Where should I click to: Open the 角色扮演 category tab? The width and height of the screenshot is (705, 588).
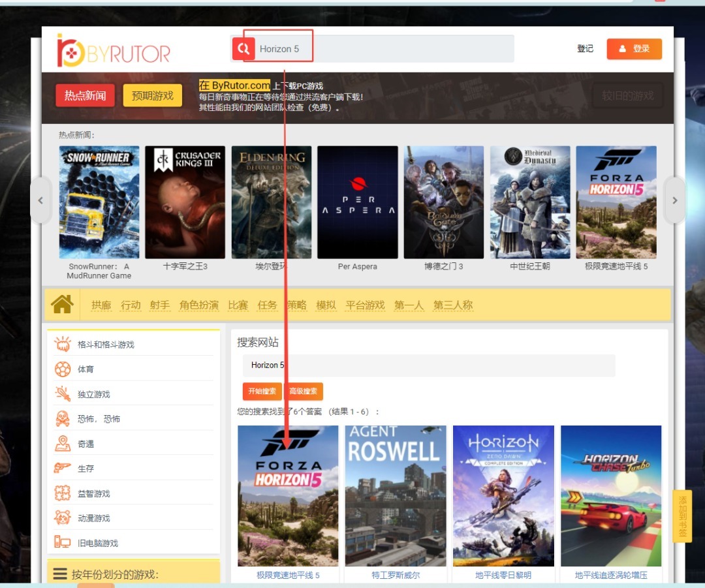[x=199, y=305]
